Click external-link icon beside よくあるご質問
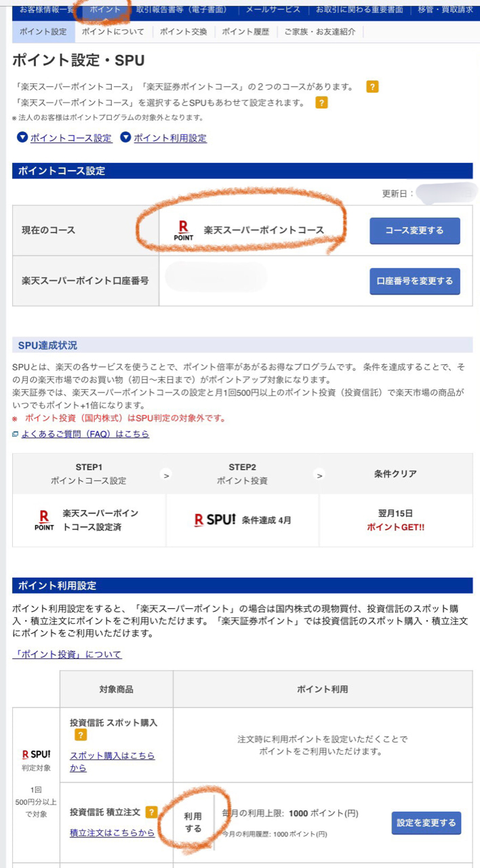Image resolution: width=480 pixels, height=868 pixels. (16, 434)
